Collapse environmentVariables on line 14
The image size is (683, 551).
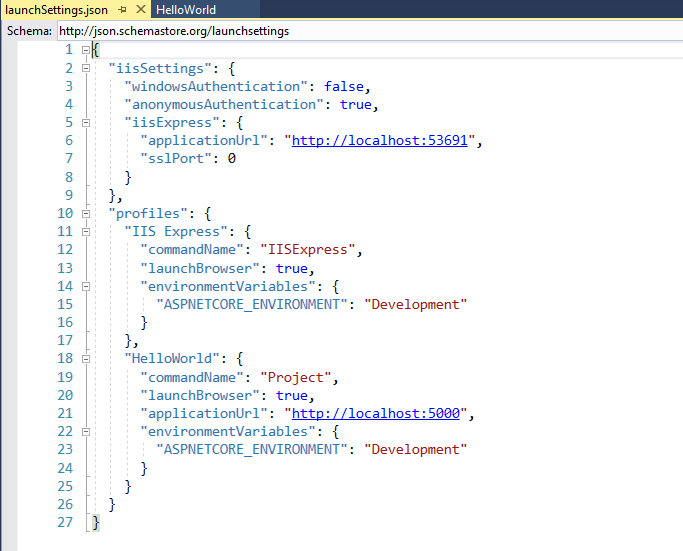(86, 286)
